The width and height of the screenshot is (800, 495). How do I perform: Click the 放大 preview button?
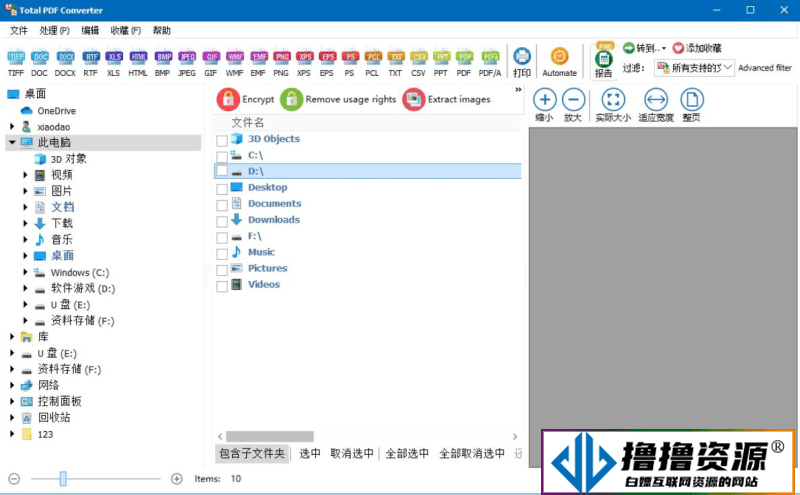point(573,105)
